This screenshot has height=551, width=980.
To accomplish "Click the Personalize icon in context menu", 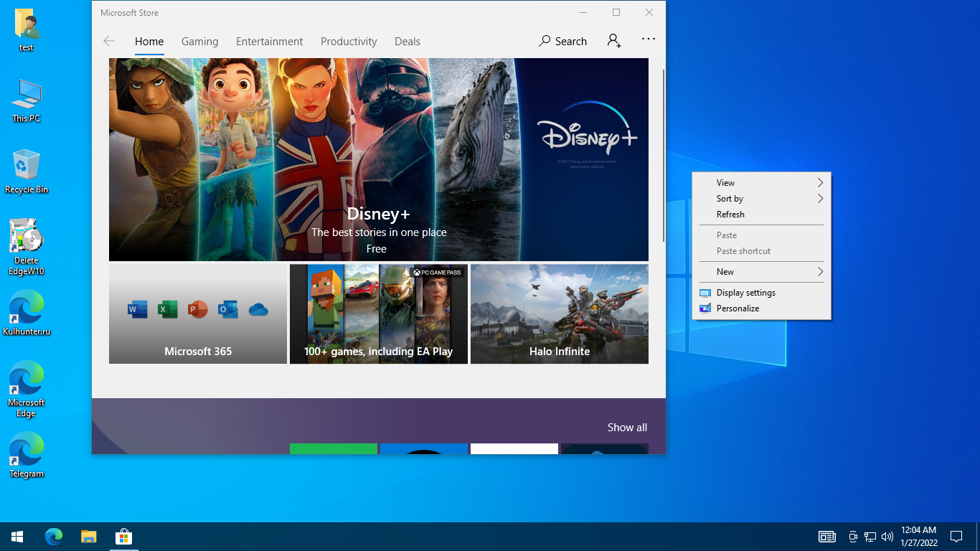I will point(705,309).
